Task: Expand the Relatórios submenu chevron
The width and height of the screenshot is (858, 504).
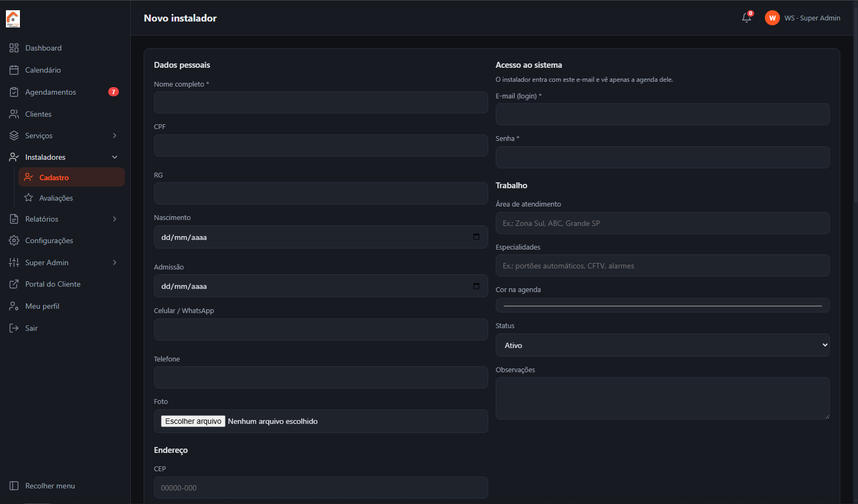Action: [x=115, y=219]
